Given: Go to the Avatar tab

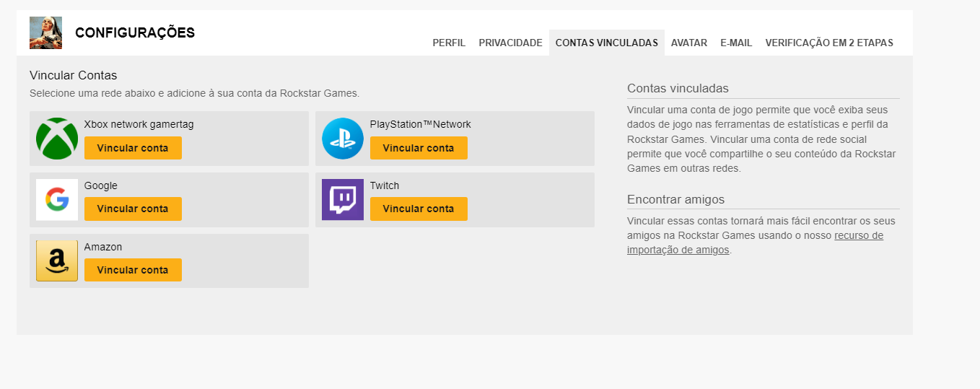Looking at the screenshot, I should click(x=689, y=43).
